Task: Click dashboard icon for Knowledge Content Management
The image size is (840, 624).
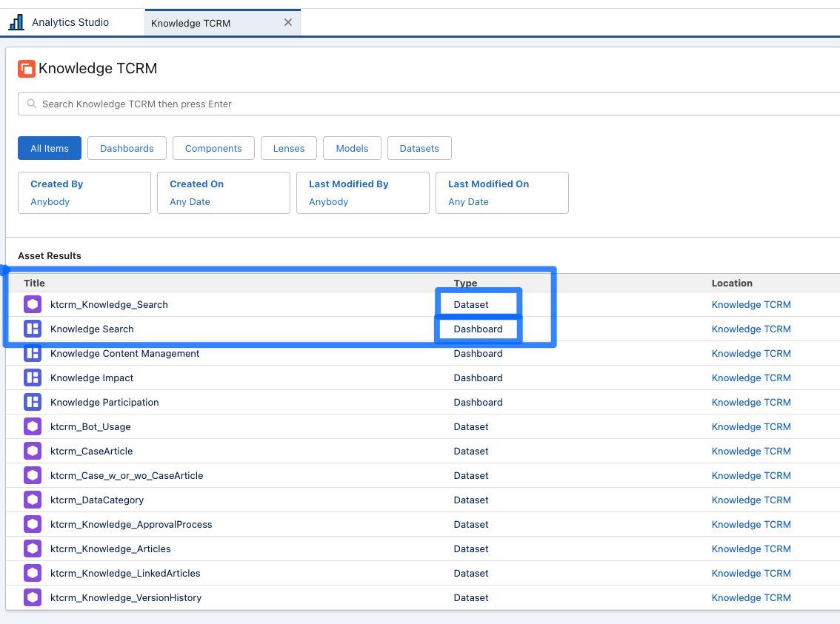Action: 33,353
